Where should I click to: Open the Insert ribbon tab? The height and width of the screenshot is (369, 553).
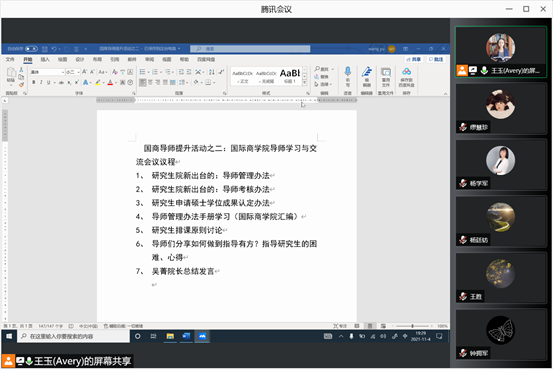[45, 59]
